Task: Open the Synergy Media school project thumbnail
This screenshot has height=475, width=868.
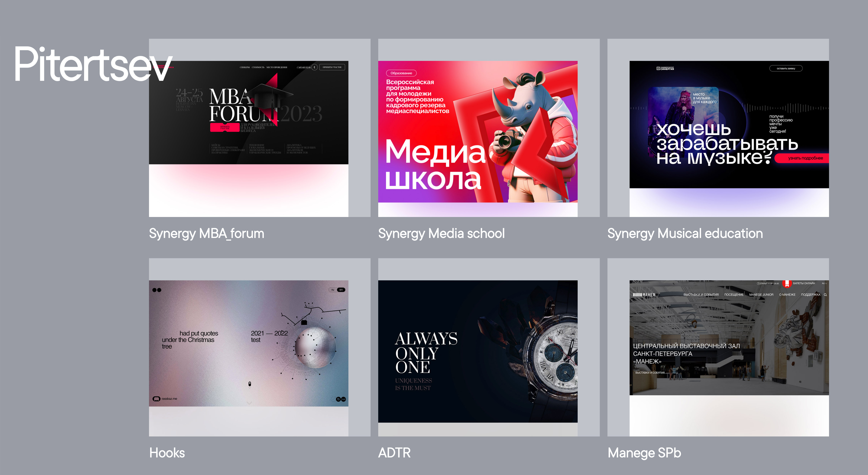Action: click(489, 128)
